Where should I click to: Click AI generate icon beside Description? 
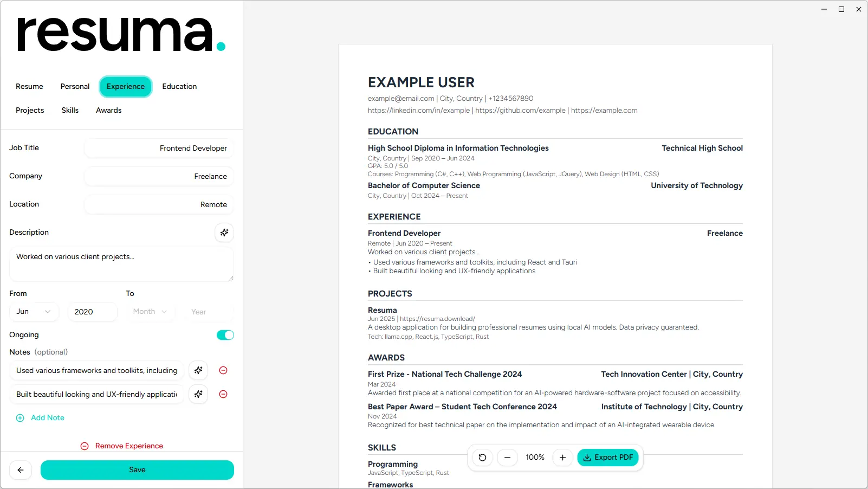[x=224, y=233]
